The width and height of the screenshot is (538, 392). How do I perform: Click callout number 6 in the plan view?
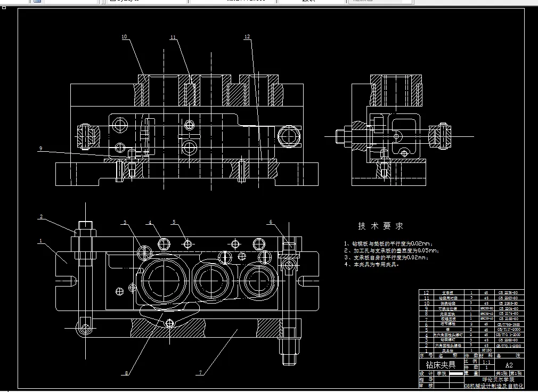click(x=271, y=222)
